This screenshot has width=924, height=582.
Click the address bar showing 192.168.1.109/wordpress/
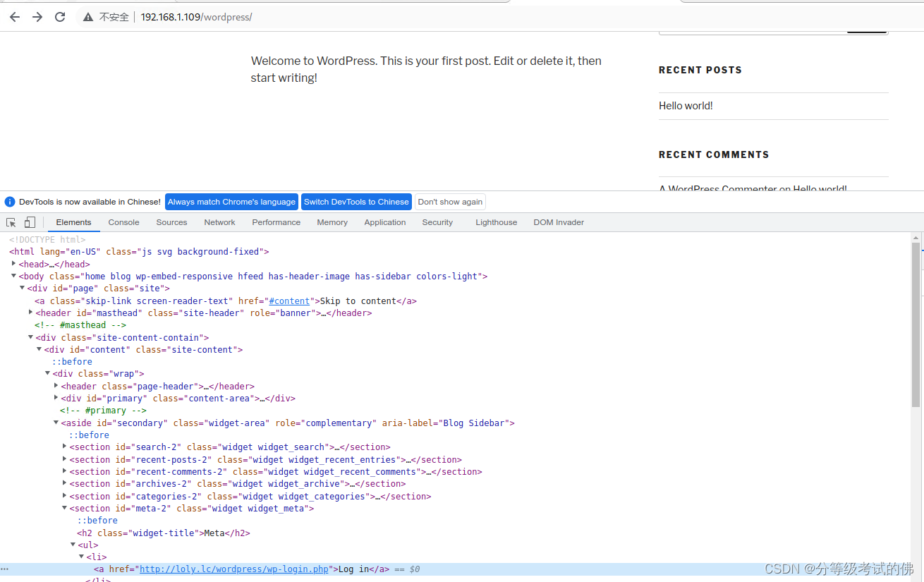coord(195,17)
